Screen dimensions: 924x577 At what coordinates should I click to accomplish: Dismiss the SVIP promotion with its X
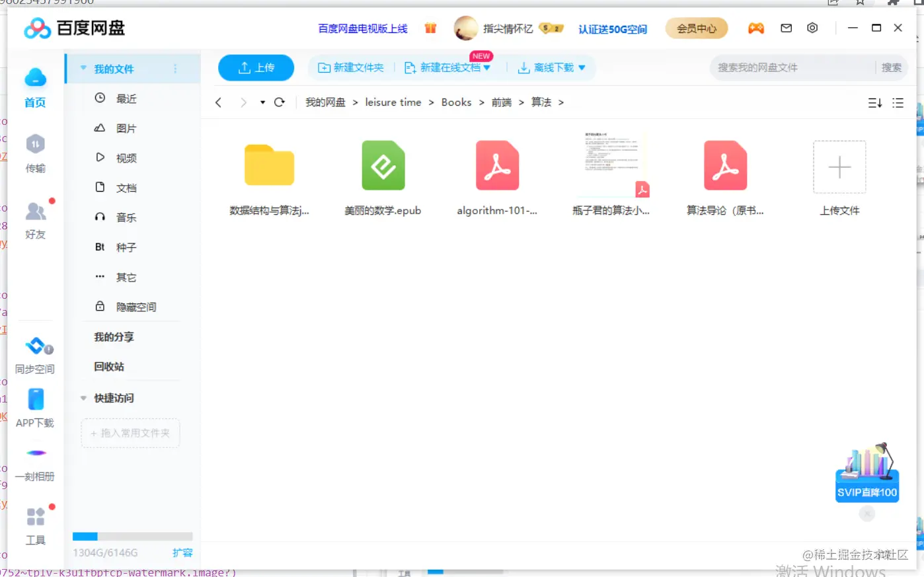[867, 514]
